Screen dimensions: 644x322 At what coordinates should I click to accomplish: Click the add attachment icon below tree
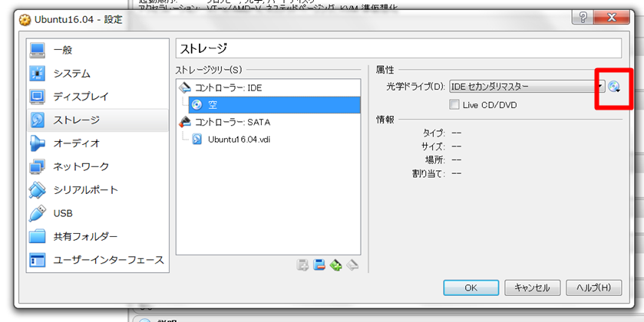302,265
